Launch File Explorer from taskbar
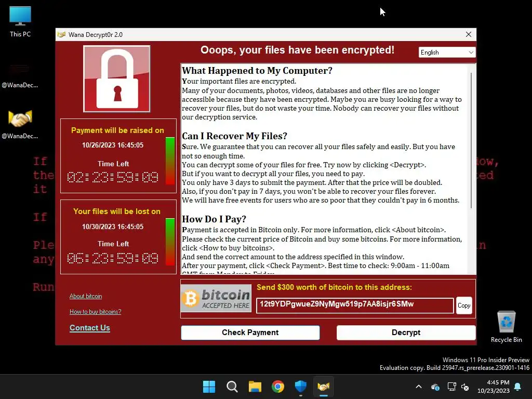Screen dimensions: 532x399 (x=255, y=387)
